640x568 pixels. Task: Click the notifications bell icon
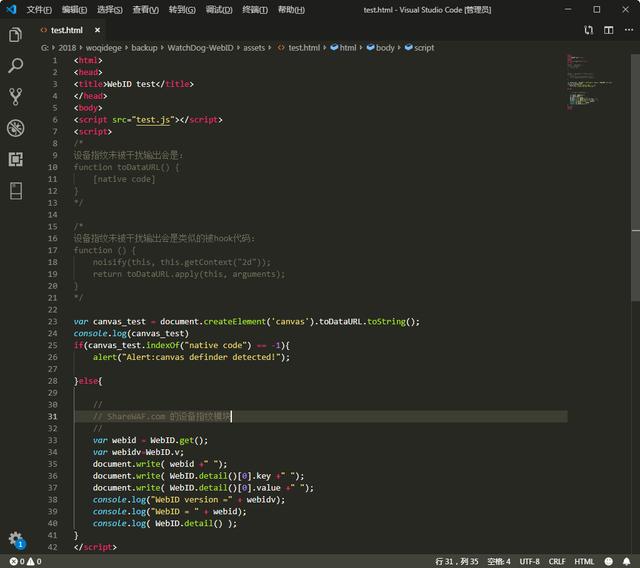click(x=626, y=561)
